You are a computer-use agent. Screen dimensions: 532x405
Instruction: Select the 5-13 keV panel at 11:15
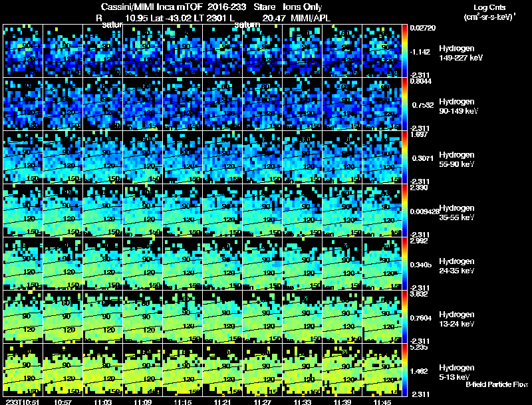click(x=182, y=370)
